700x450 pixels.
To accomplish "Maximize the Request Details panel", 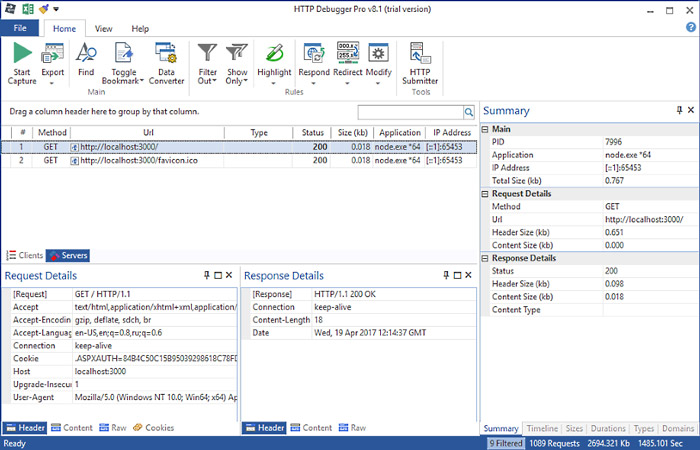I will (x=218, y=275).
